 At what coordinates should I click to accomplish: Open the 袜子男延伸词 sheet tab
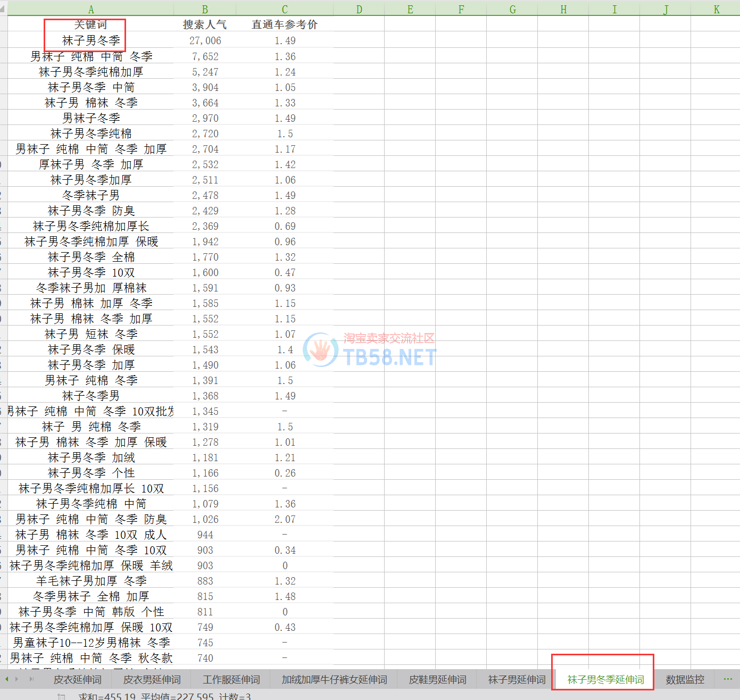pyautogui.click(x=517, y=680)
